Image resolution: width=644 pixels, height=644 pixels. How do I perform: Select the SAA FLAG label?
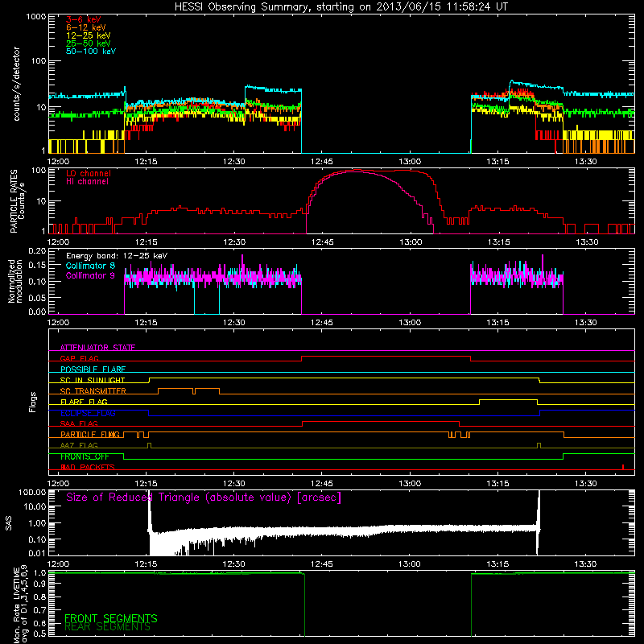click(79, 423)
